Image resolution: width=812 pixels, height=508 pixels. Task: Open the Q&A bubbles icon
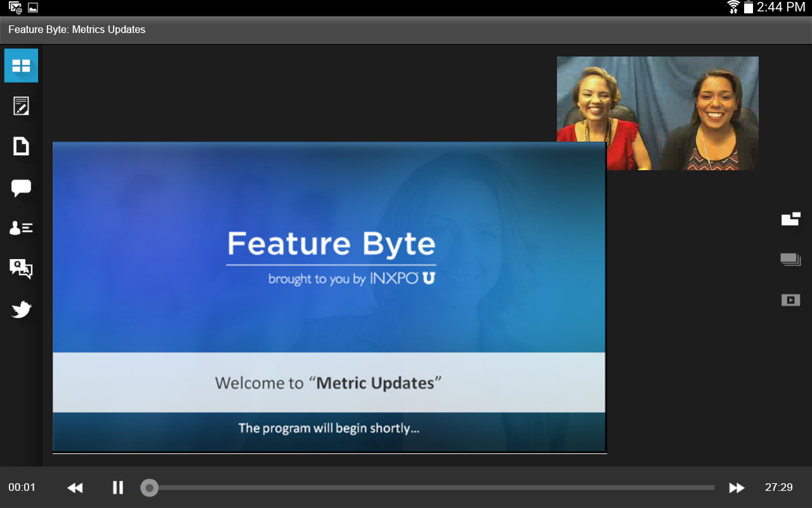tap(21, 269)
